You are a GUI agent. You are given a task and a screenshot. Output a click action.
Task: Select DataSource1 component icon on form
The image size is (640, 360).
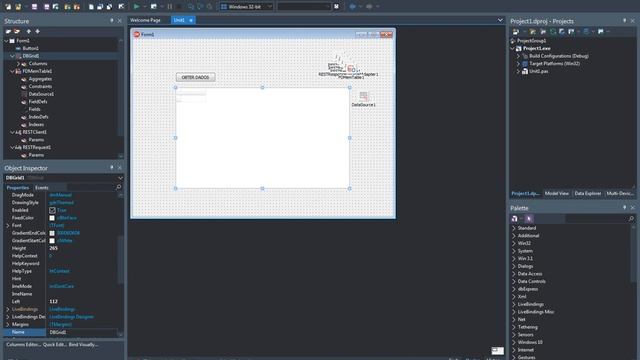[363, 96]
